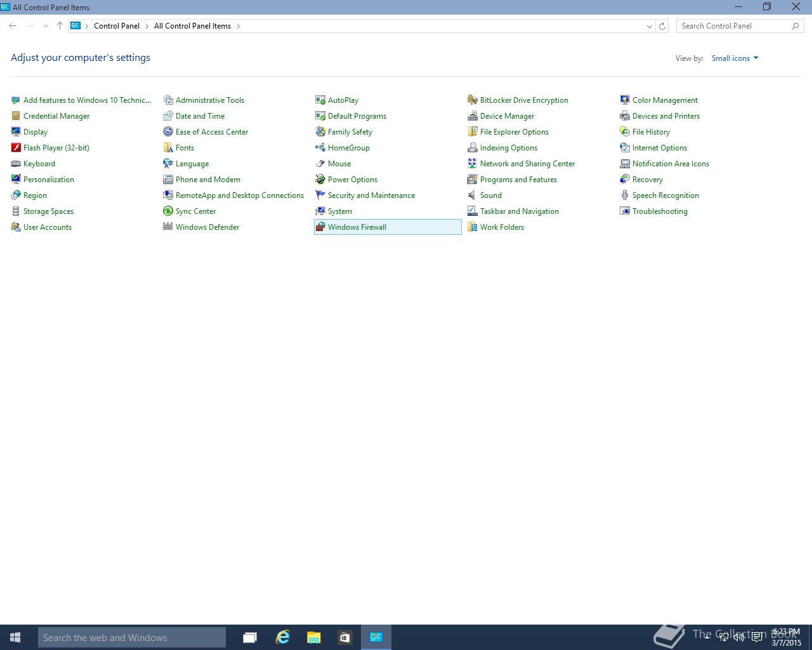Open the Personalization link
This screenshot has height=650, width=812.
click(49, 180)
